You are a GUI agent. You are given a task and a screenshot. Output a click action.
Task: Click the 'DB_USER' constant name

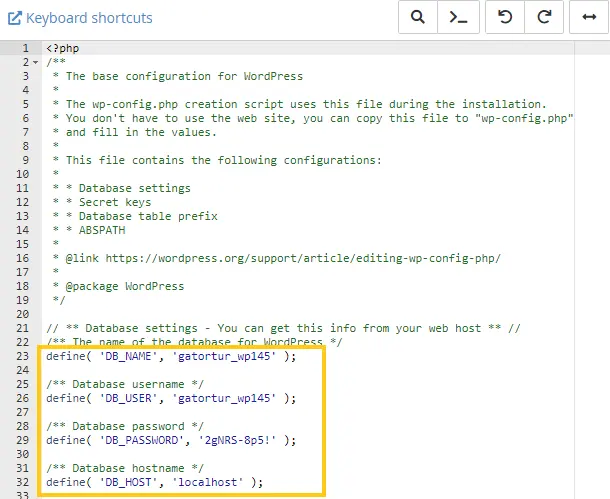tap(128, 398)
